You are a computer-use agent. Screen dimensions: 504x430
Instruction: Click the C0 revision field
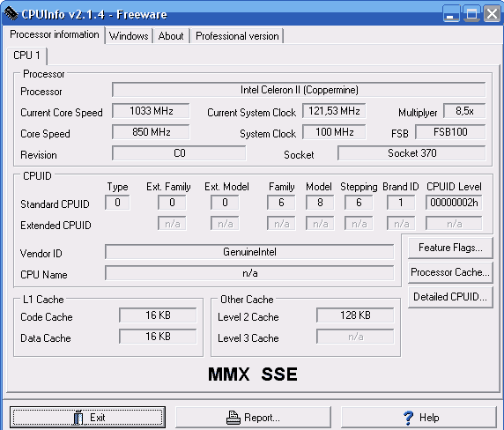coord(179,153)
